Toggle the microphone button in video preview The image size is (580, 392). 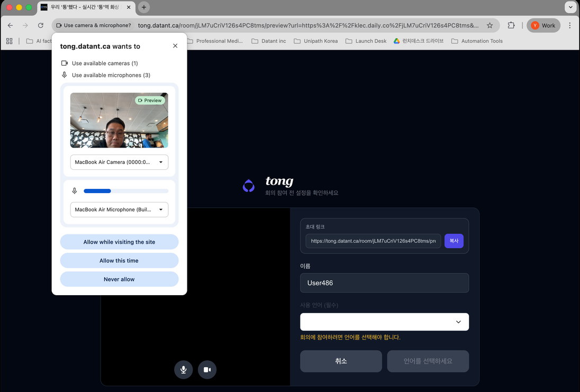[x=184, y=369]
